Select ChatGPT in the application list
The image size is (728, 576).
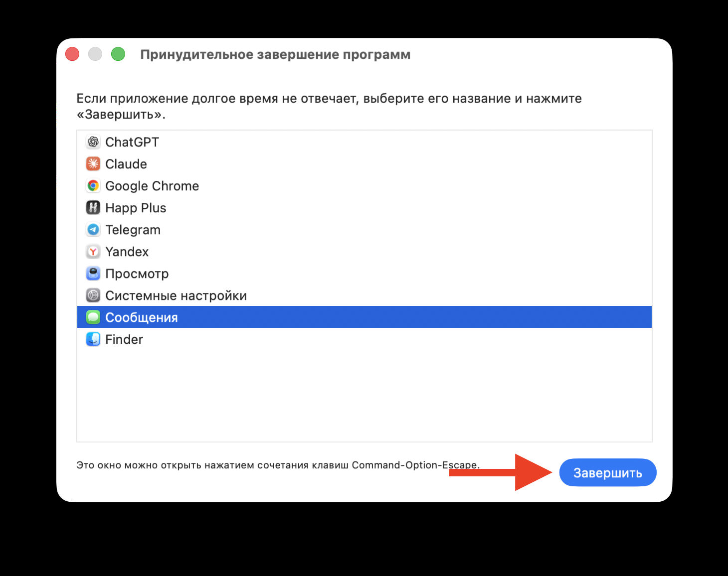pyautogui.click(x=132, y=142)
